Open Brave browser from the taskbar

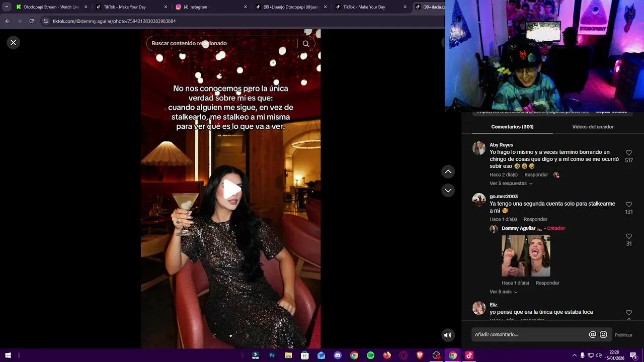[x=420, y=355]
